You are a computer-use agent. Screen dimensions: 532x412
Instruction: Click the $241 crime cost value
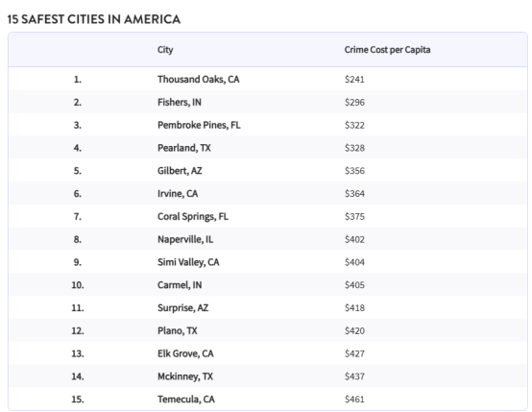pyautogui.click(x=354, y=80)
